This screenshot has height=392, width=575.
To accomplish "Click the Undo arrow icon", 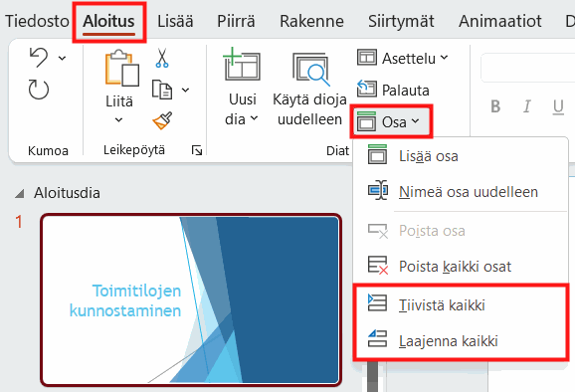I will tap(38, 58).
